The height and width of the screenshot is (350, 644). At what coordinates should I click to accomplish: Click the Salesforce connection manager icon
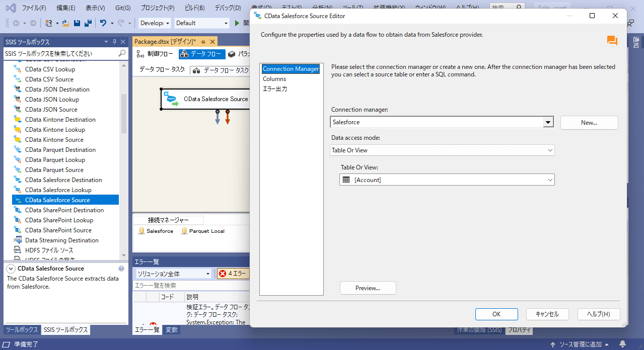tap(141, 231)
